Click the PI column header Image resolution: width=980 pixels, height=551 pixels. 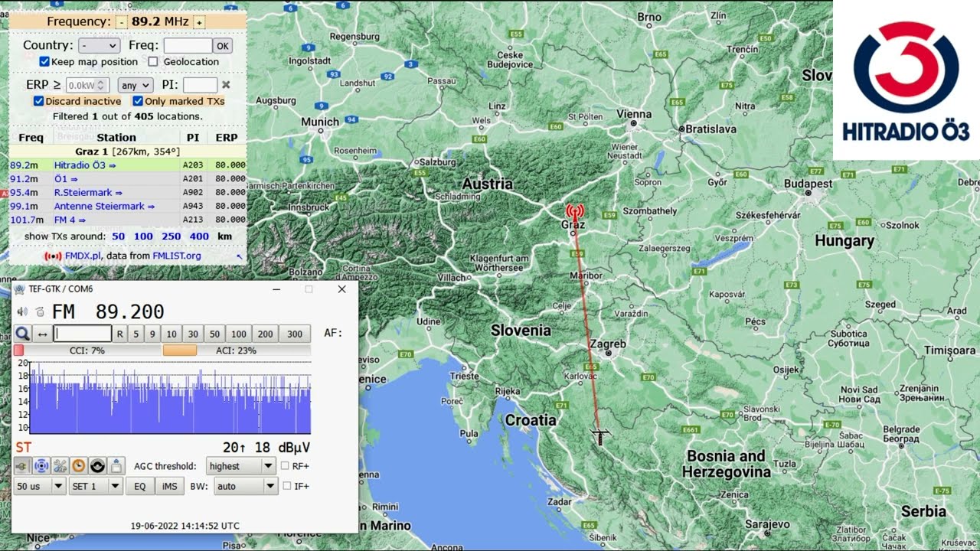[x=193, y=138]
